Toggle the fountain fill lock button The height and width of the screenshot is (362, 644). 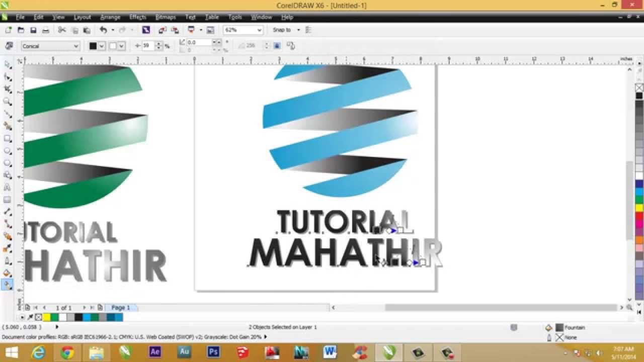[277, 46]
